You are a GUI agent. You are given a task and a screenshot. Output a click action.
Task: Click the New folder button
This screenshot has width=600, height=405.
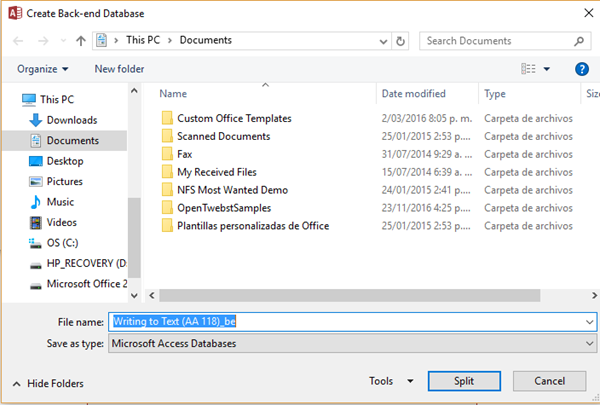click(x=119, y=69)
